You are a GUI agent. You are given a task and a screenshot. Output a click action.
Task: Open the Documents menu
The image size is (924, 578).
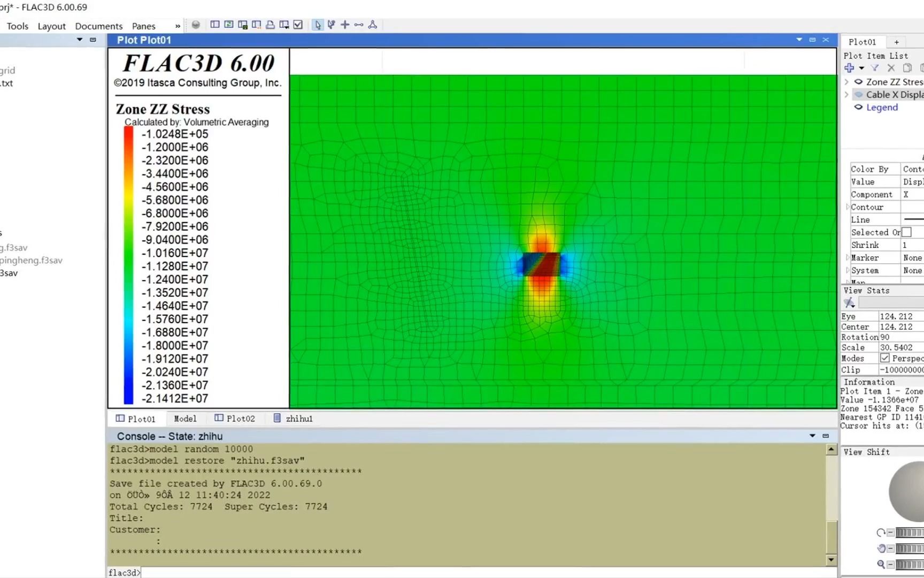(x=98, y=26)
